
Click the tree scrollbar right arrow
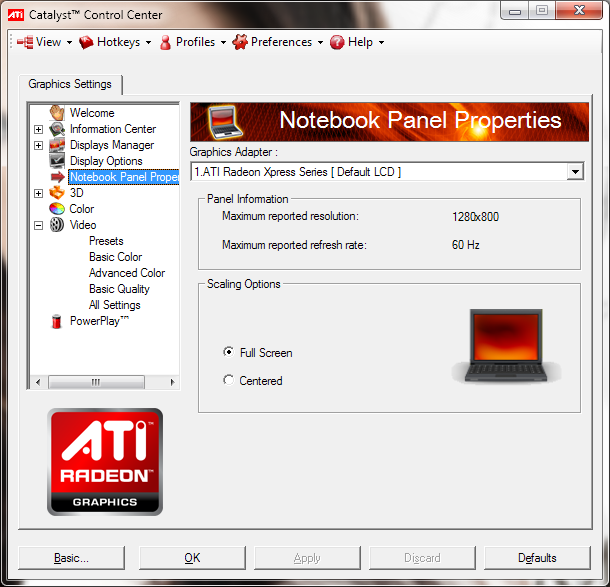tap(172, 382)
